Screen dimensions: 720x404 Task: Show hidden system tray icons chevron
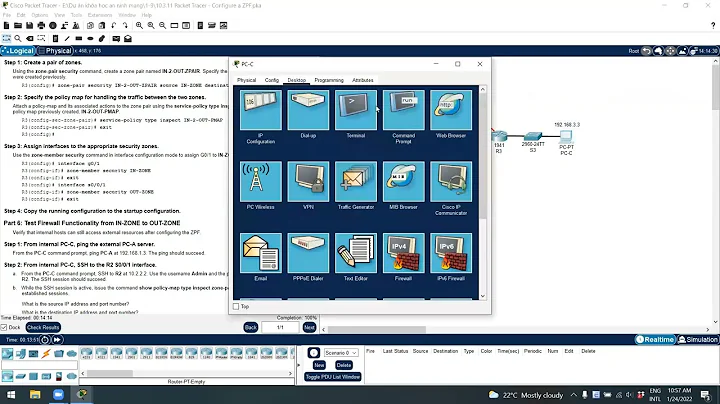click(x=574, y=395)
